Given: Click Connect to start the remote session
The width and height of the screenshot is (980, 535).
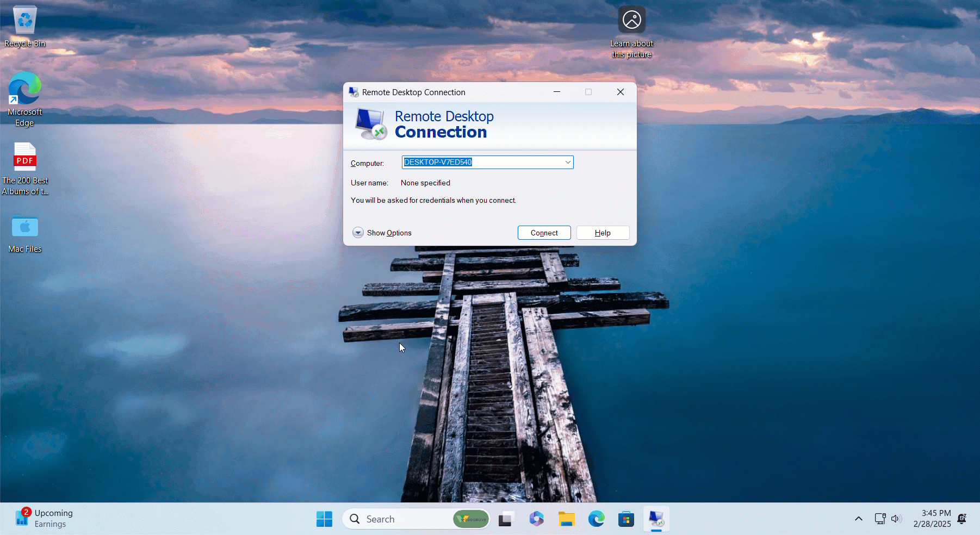Looking at the screenshot, I should tap(544, 233).
